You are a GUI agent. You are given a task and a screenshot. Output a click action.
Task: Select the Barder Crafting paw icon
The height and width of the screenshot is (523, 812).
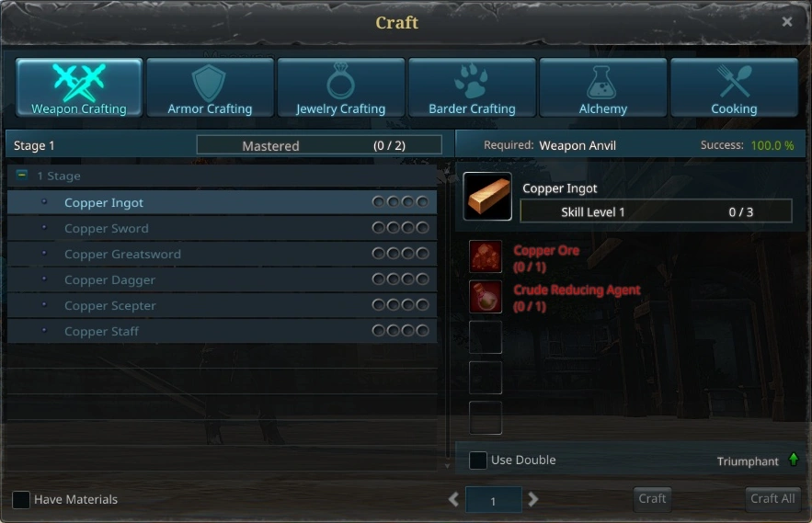pyautogui.click(x=471, y=81)
